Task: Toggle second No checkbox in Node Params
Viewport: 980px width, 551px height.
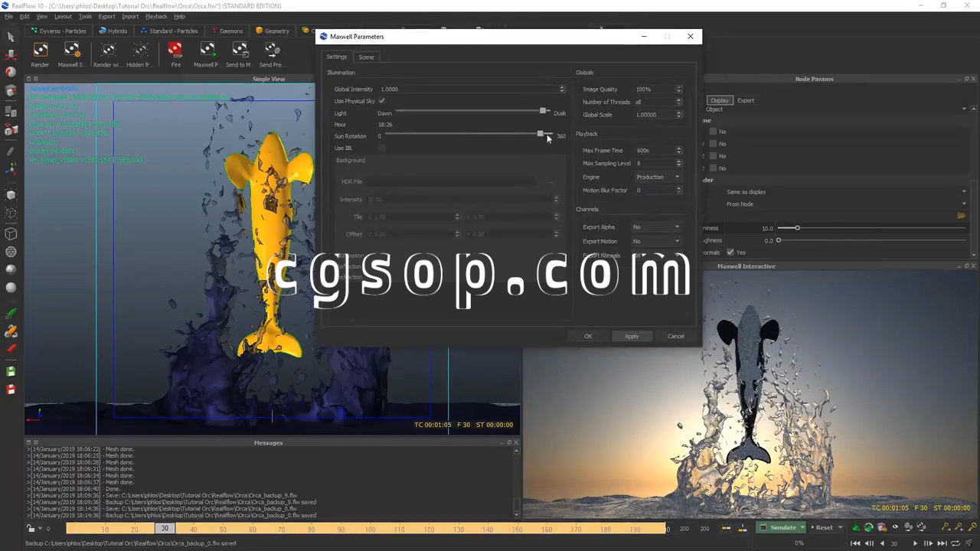Action: (713, 144)
